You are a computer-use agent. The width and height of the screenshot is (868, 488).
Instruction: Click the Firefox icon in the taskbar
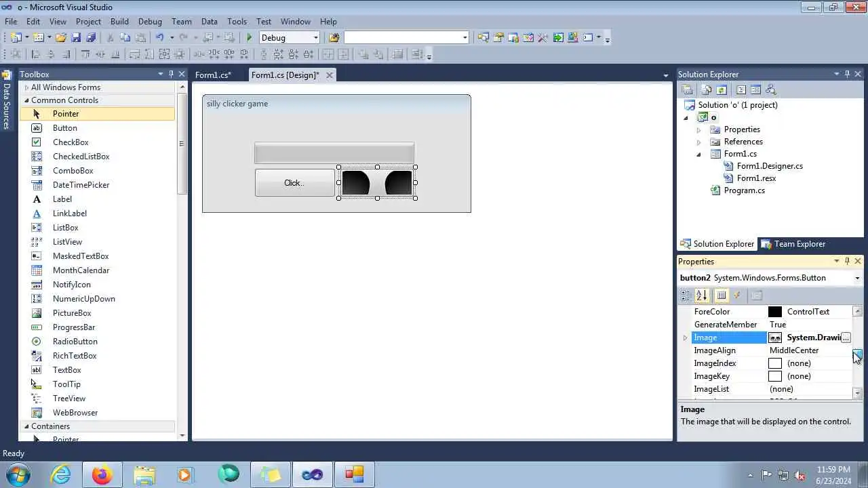102,474
